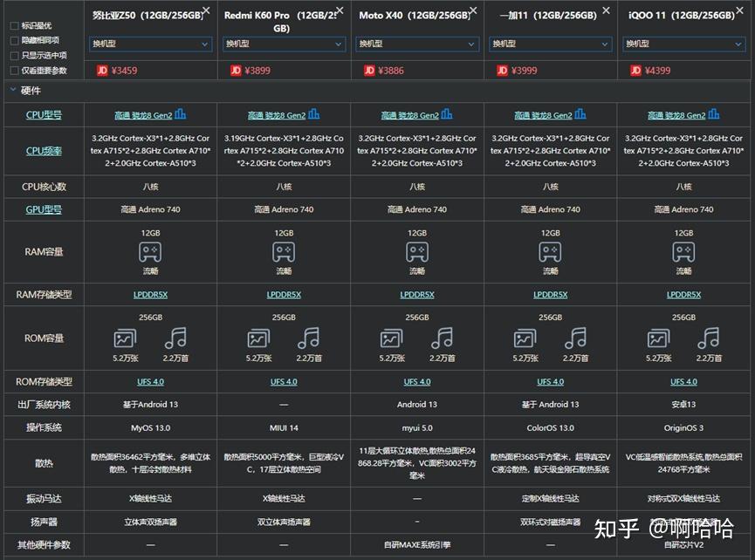Click the gamepad icon in Moto X40 RAM cell
The image size is (755, 560).
click(x=417, y=251)
